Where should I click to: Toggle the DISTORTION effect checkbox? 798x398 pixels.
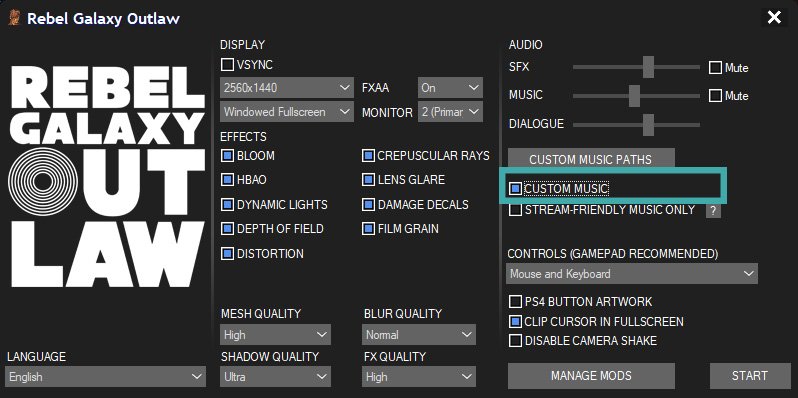[227, 253]
